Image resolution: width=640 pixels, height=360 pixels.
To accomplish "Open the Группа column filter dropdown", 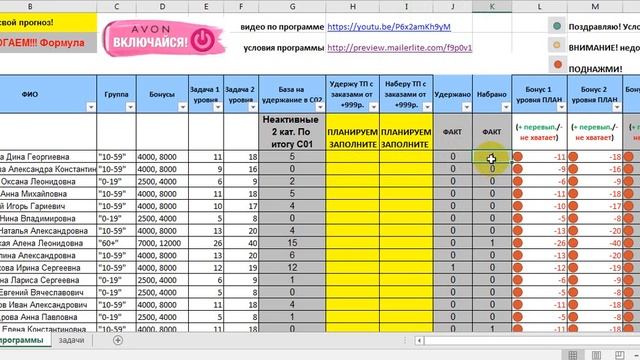I will click(130, 107).
